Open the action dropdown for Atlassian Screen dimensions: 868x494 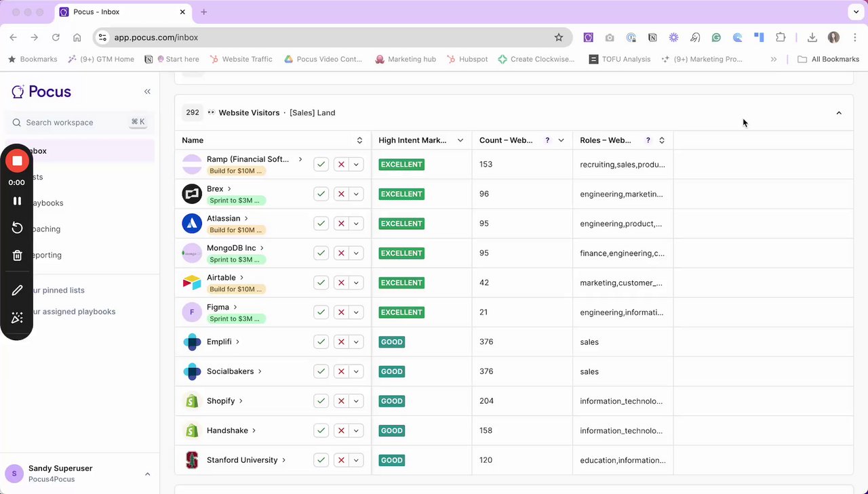point(356,224)
